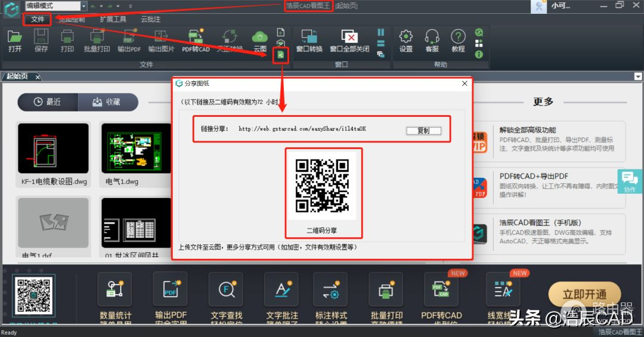Click the 窗口转换 window switch icon
This screenshot has width=644, height=337.
pos(309,36)
